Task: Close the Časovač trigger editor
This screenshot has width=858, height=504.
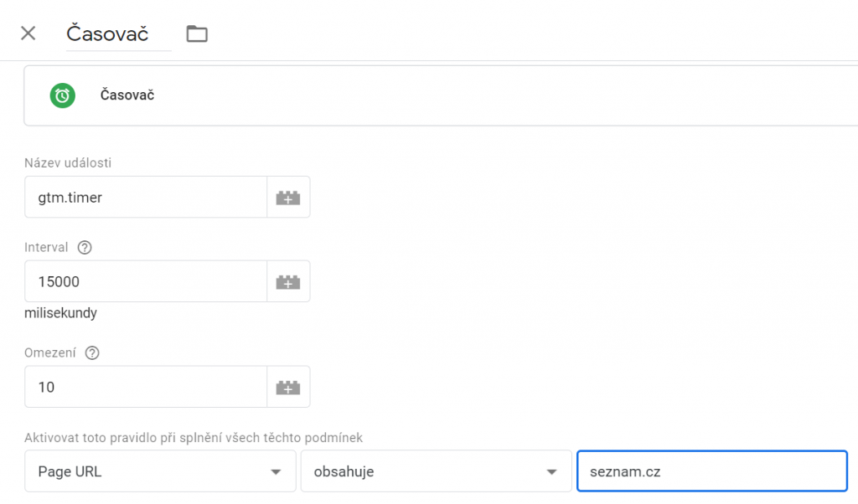Action: click(x=28, y=33)
